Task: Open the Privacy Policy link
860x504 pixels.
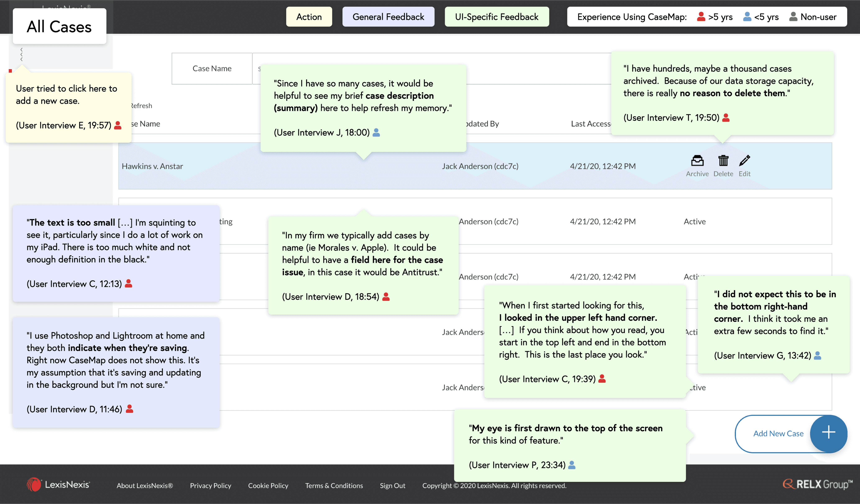Action: coord(210,486)
